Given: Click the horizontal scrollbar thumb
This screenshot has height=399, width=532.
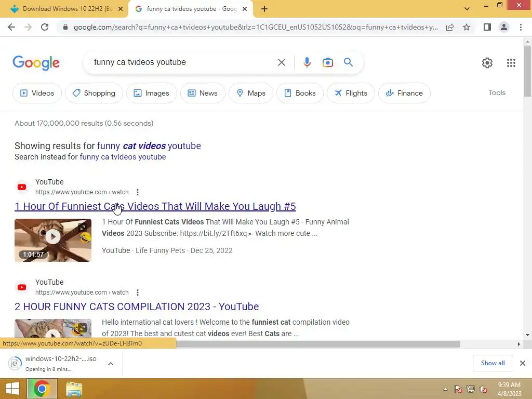Looking at the screenshot, I should (x=318, y=344).
